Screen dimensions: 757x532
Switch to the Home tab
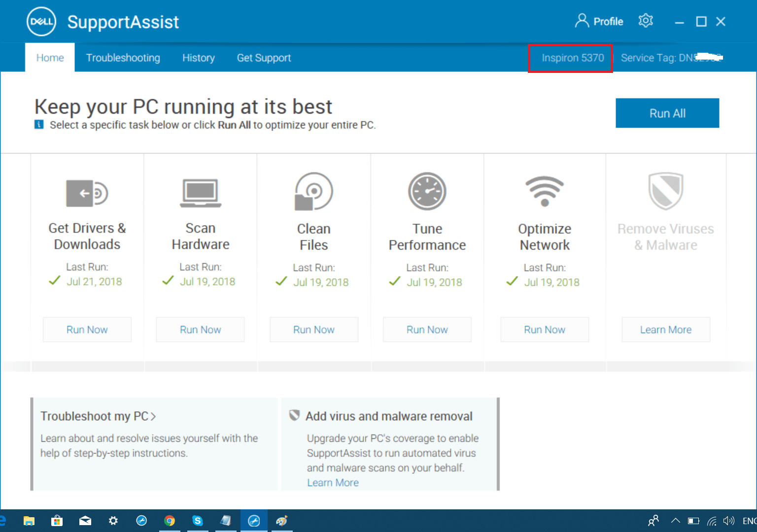[50, 58]
